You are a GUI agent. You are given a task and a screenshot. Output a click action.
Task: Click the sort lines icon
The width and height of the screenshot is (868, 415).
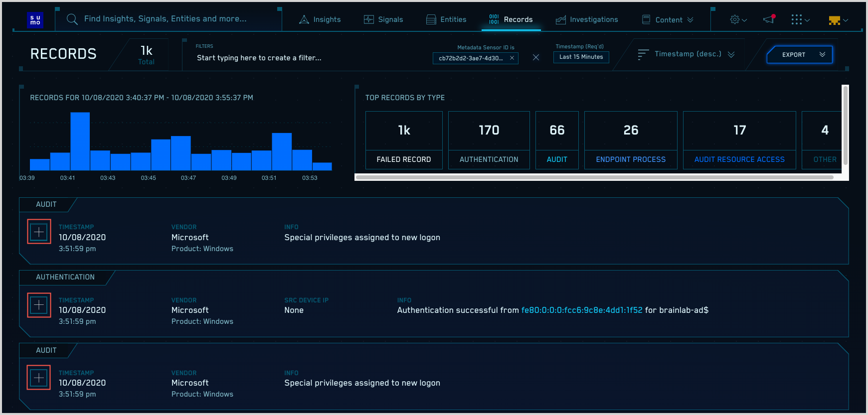(x=643, y=54)
